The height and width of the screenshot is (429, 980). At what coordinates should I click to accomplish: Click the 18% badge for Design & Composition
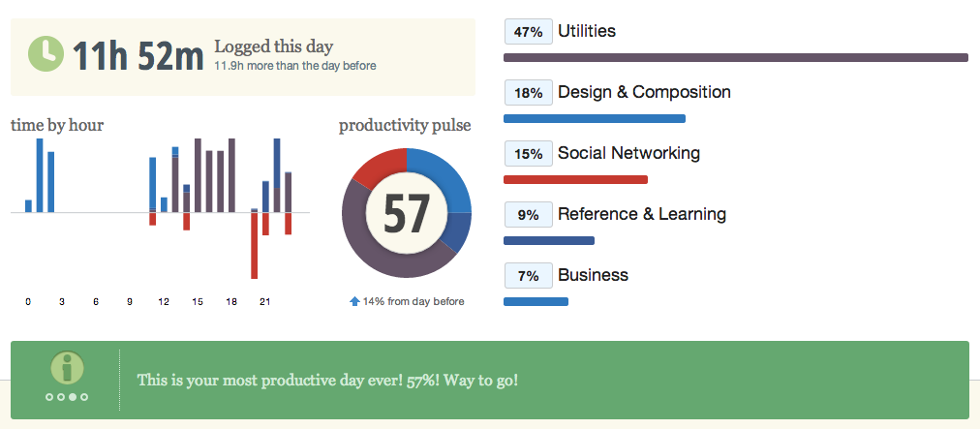coord(528,93)
